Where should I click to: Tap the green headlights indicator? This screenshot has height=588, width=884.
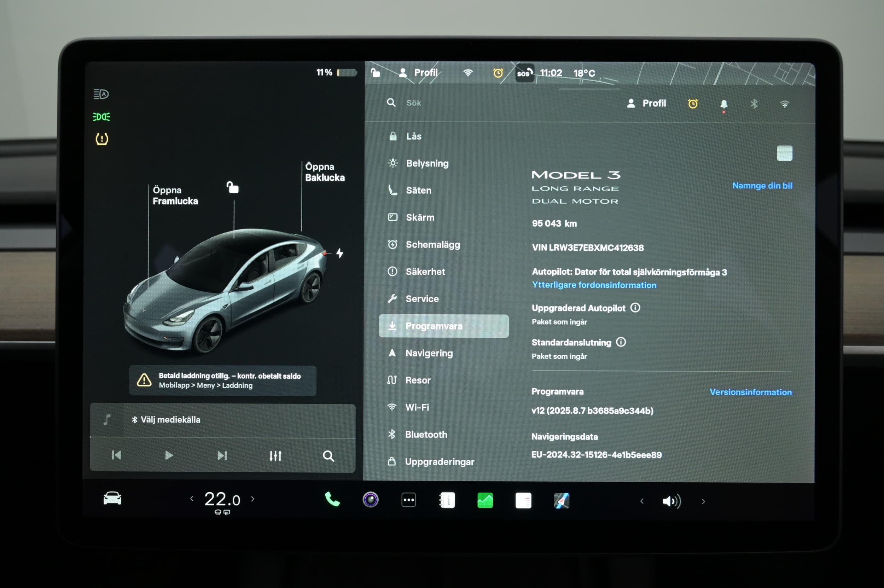click(x=101, y=117)
